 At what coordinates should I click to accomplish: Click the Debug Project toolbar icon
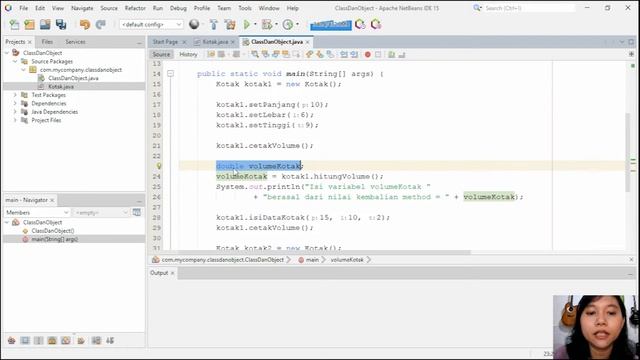pyautogui.click(x=267, y=24)
